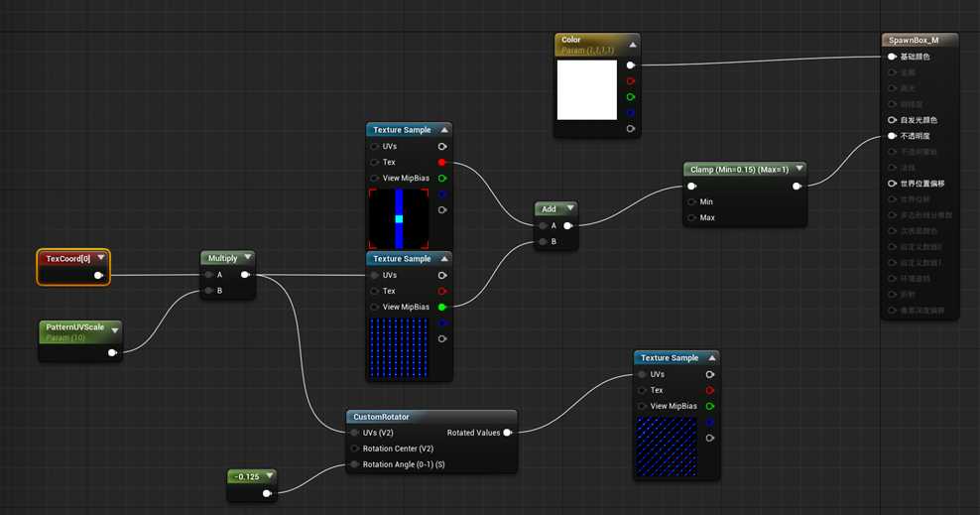Click the TexCoord[0] node output pin
Screen dimensions: 980x515
(x=98, y=275)
